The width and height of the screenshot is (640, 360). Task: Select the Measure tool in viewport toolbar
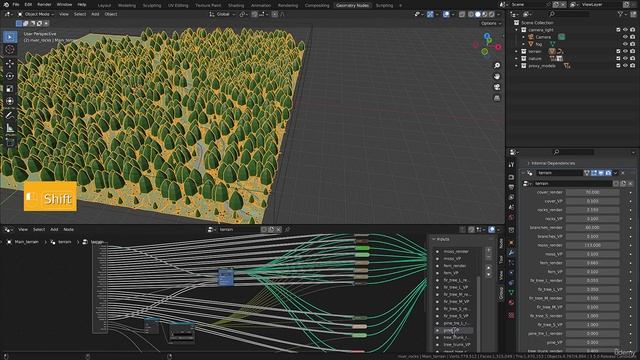pyautogui.click(x=10, y=128)
